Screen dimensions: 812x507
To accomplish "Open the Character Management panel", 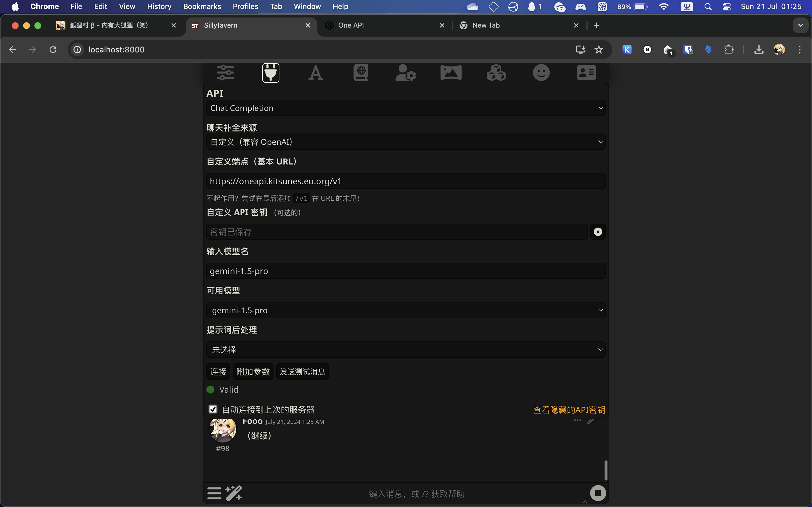I will 586,72.
